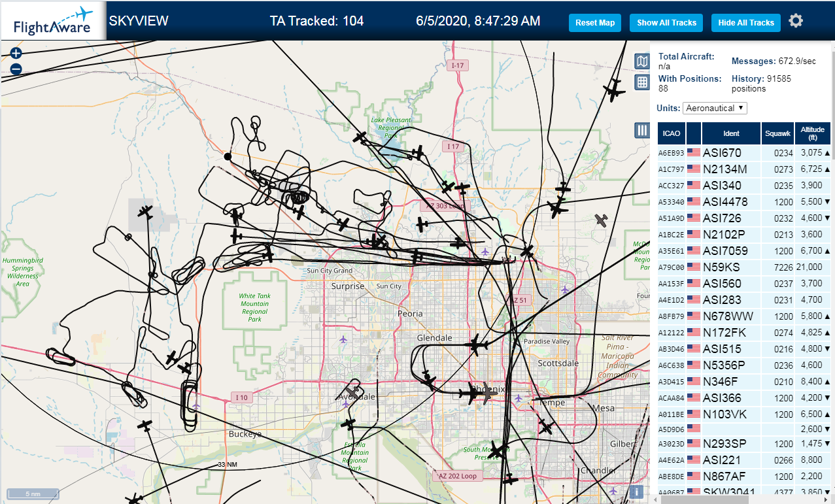Screen dimensions: 835x504
Task: Click the 5 nm map scale bar
Action: [32, 494]
